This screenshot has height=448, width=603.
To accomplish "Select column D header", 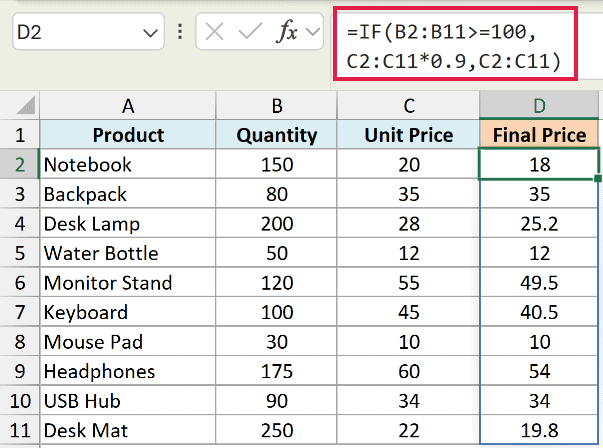I will point(539,105).
